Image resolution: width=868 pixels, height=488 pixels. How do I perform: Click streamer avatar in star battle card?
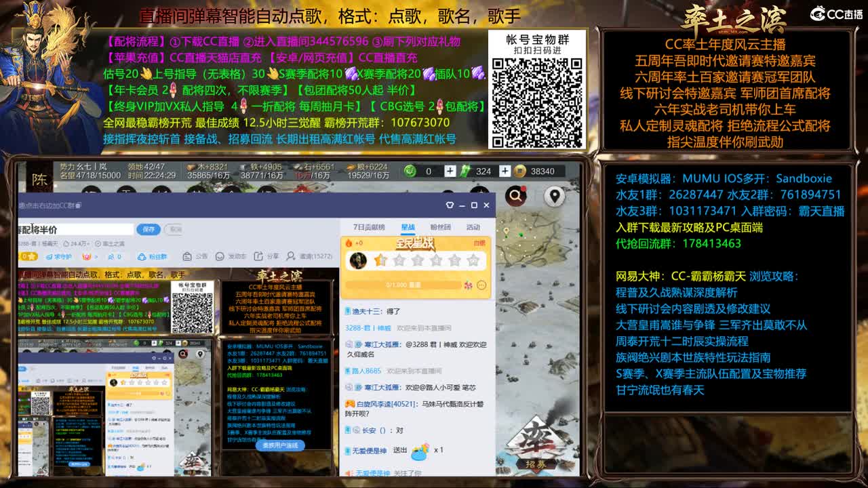(358, 260)
